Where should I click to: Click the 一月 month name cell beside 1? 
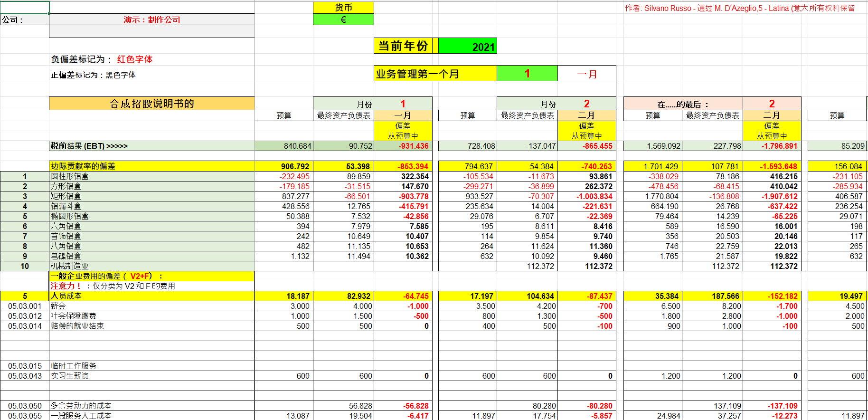(x=587, y=73)
